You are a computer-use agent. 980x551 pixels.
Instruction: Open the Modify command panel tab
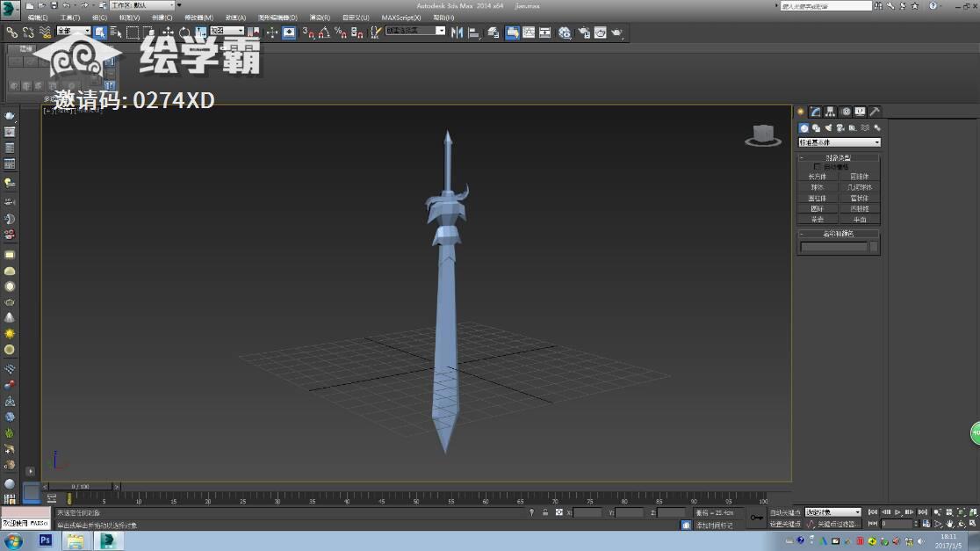[x=815, y=112]
